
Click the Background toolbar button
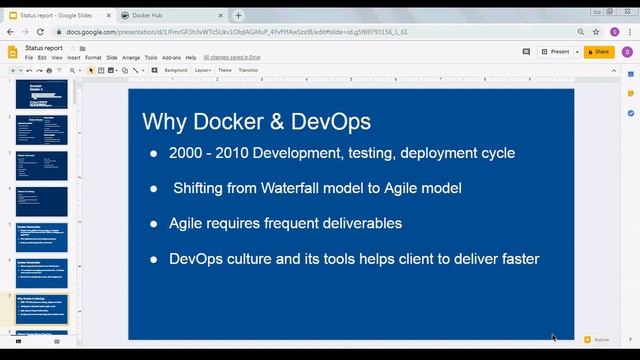pos(176,71)
